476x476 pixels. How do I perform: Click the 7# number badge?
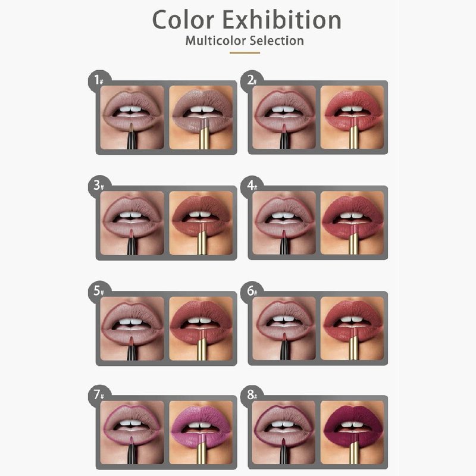pos(99,394)
